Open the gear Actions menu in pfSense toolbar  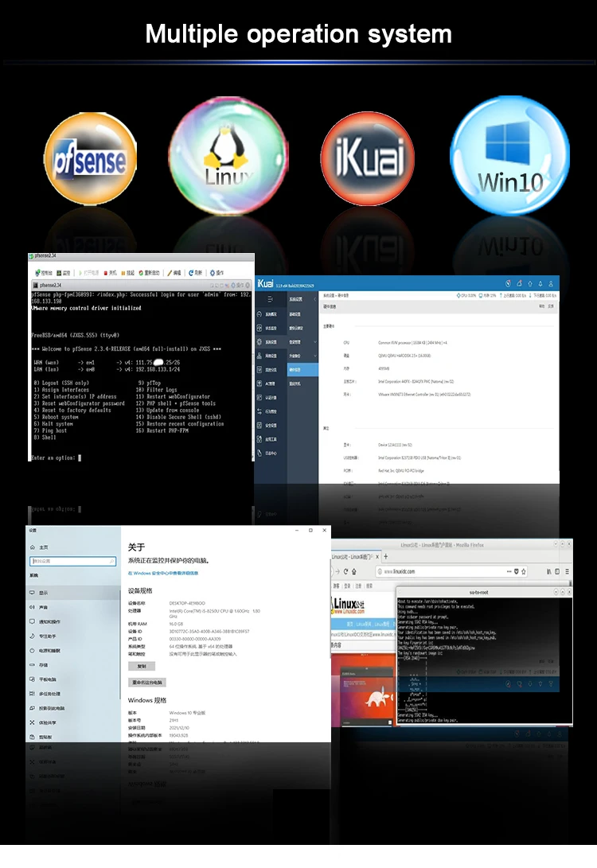(217, 273)
